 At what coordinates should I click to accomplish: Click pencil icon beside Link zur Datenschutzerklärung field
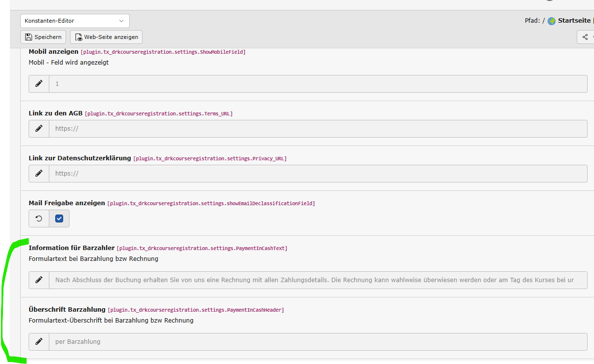(x=39, y=174)
